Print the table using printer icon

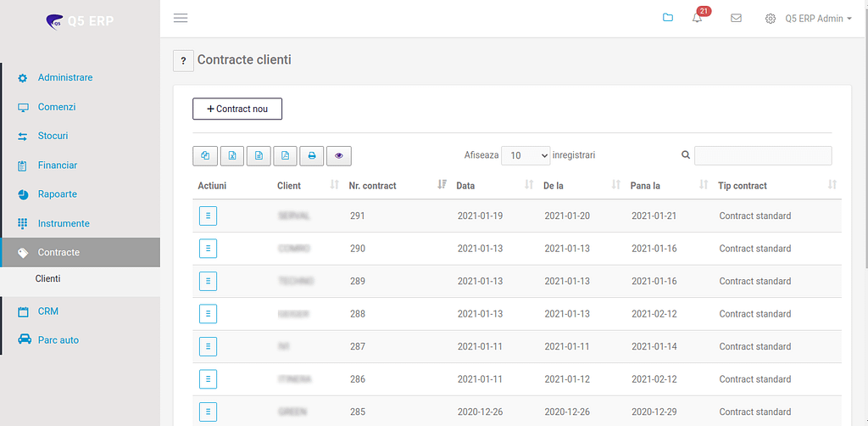[312, 156]
